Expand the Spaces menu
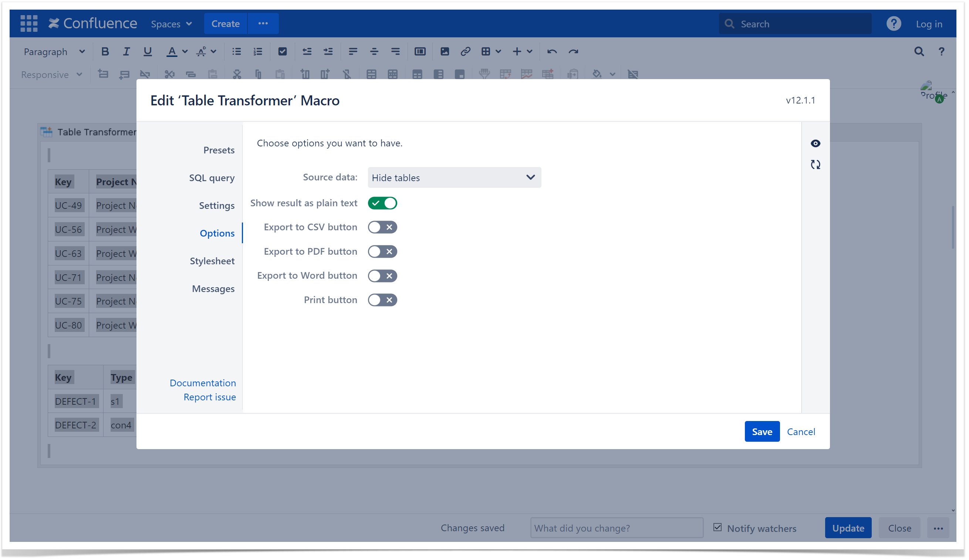Viewport: 969px width, 560px height. [x=171, y=24]
